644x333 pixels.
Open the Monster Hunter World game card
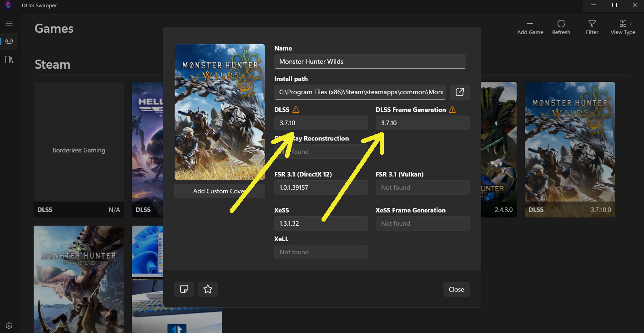click(x=79, y=279)
